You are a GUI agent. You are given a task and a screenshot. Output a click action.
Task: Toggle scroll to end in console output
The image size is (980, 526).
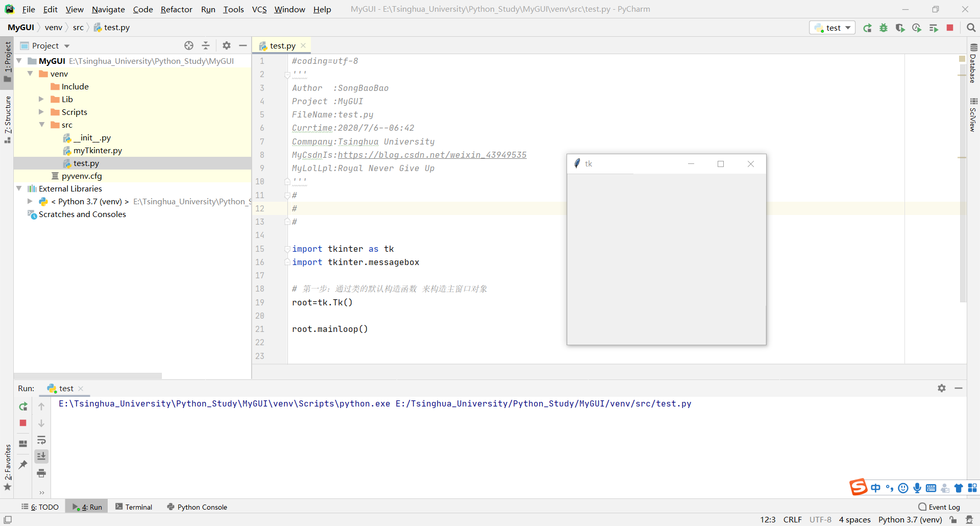point(41,456)
